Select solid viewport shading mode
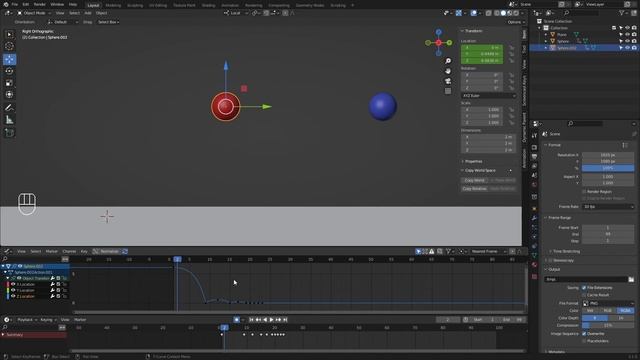 pyautogui.click(x=503, y=13)
